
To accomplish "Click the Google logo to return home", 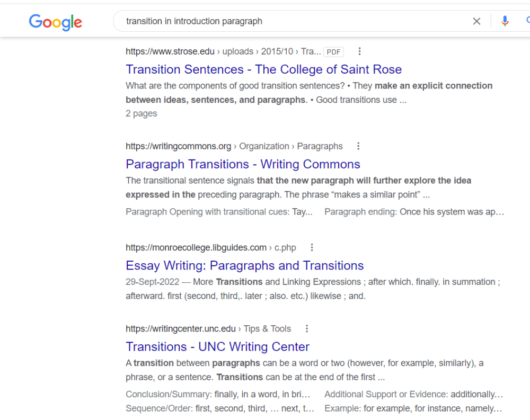I will [55, 22].
